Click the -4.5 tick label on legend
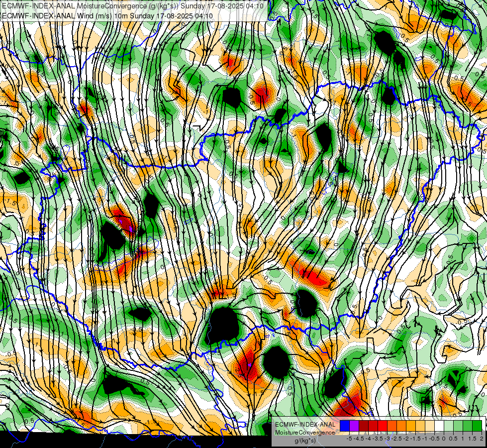This screenshot has height=448, width=487. click(359, 439)
